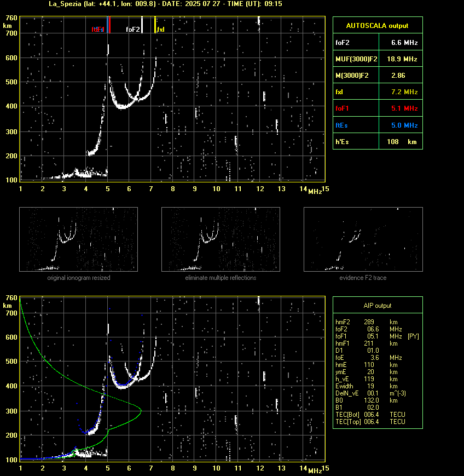
Task: Select the blue '5.0 MHz' value
Action: [x=404, y=125]
